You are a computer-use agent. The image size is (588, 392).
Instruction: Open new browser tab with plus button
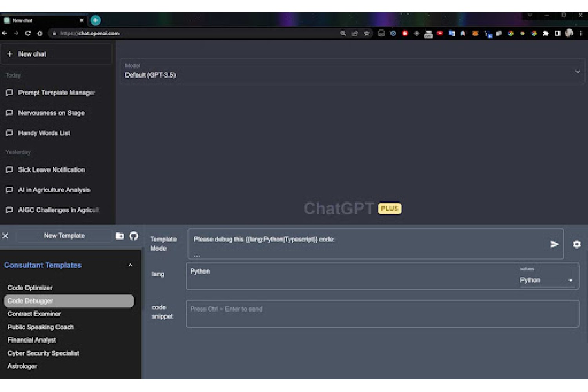click(x=95, y=20)
